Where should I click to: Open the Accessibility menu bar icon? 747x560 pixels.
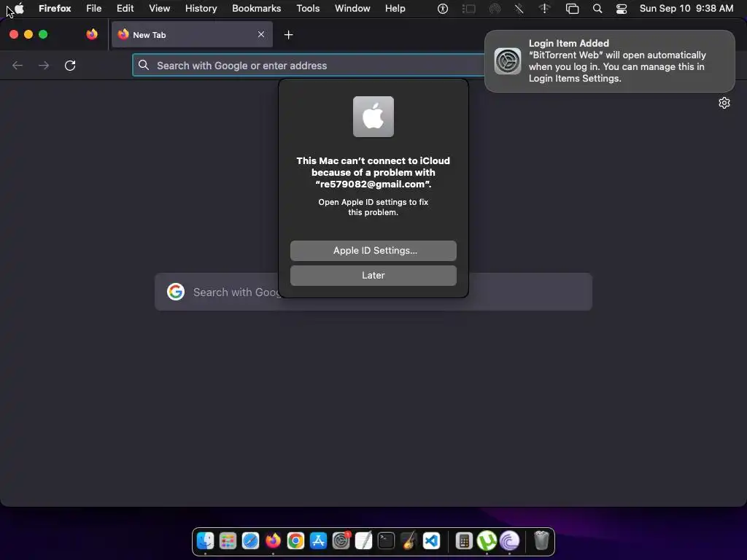pos(443,9)
